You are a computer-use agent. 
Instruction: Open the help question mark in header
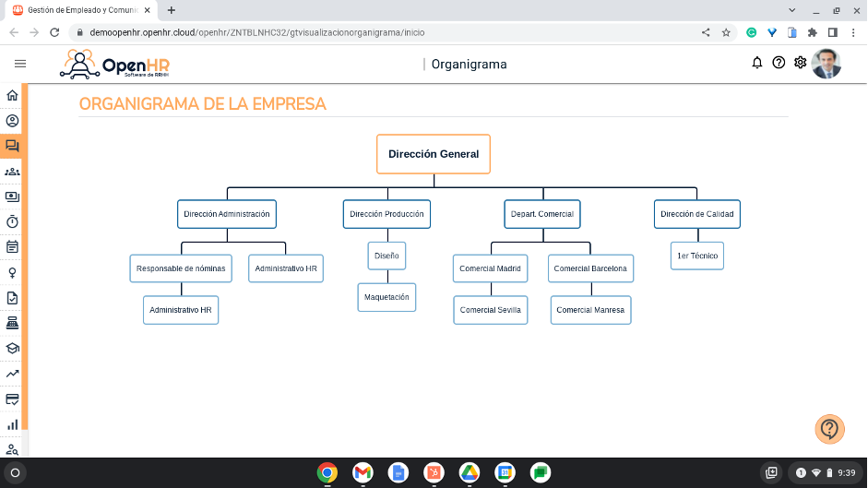pos(779,63)
